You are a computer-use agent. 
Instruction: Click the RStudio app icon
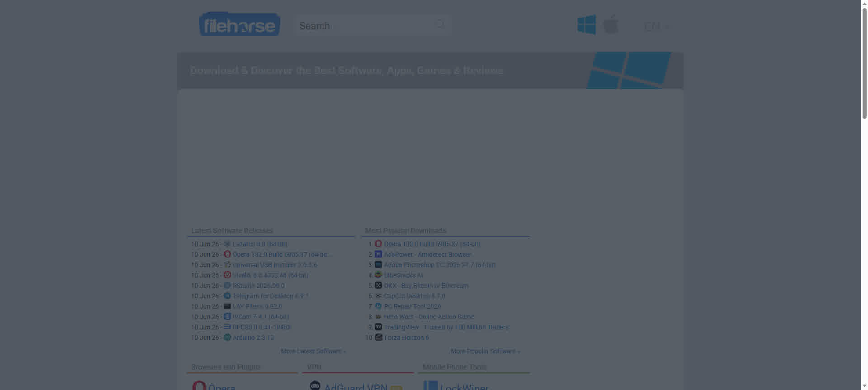(x=227, y=286)
